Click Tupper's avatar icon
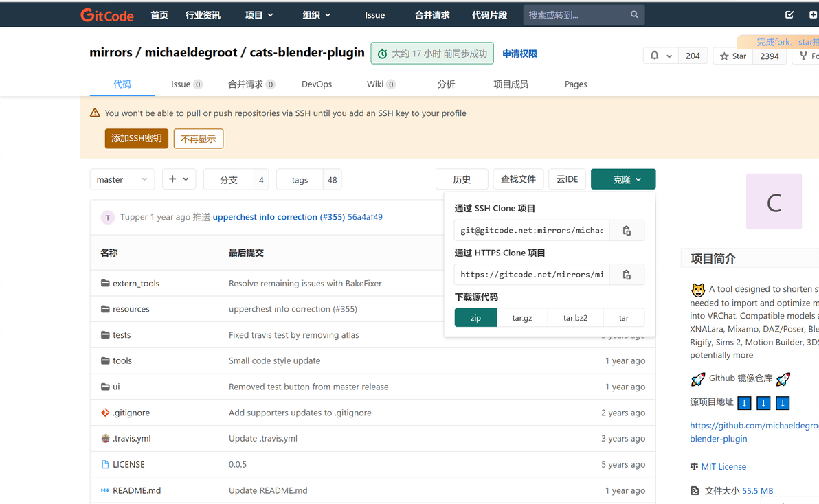The width and height of the screenshot is (819, 504). [108, 218]
